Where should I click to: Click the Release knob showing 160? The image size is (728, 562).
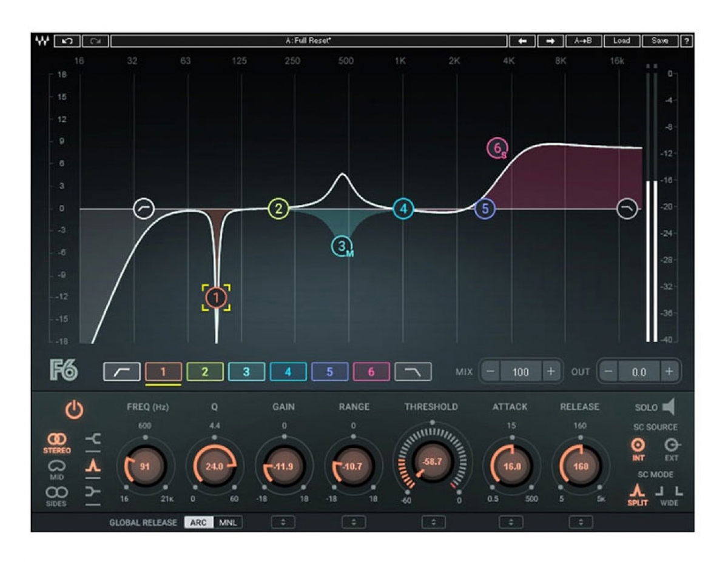point(581,467)
